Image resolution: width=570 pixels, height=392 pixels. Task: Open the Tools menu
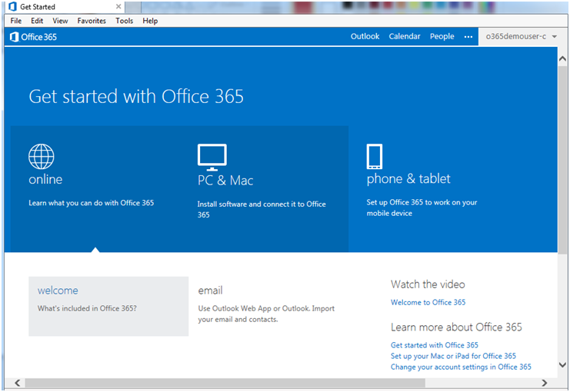click(x=125, y=21)
